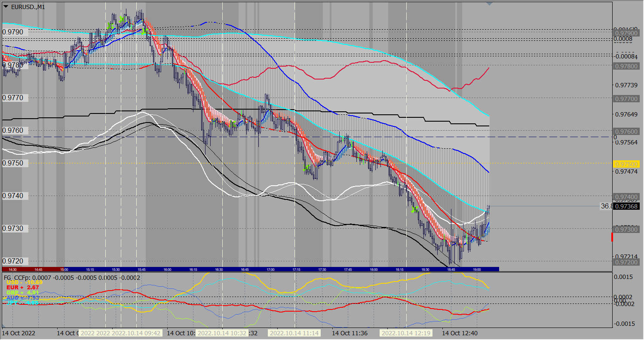Image resolution: width=644 pixels, height=340 pixels.
Task: Click the "16:15" session time label
Action: [193, 270]
